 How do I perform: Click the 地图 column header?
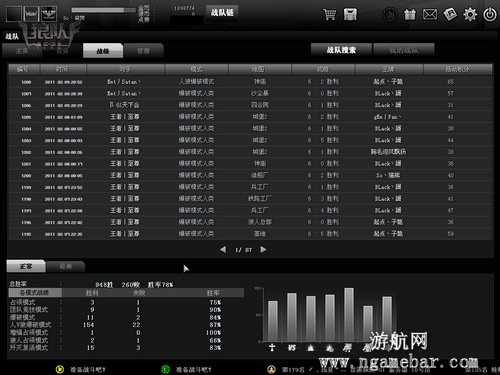260,69
